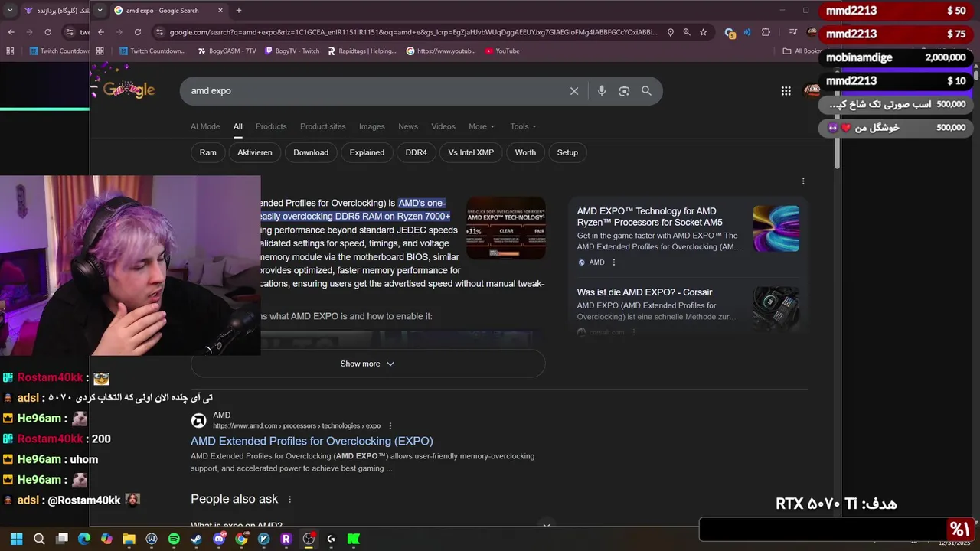Click the AMD EXPO Technology overview thumbnail
This screenshot has width=980, height=551.
click(x=506, y=229)
